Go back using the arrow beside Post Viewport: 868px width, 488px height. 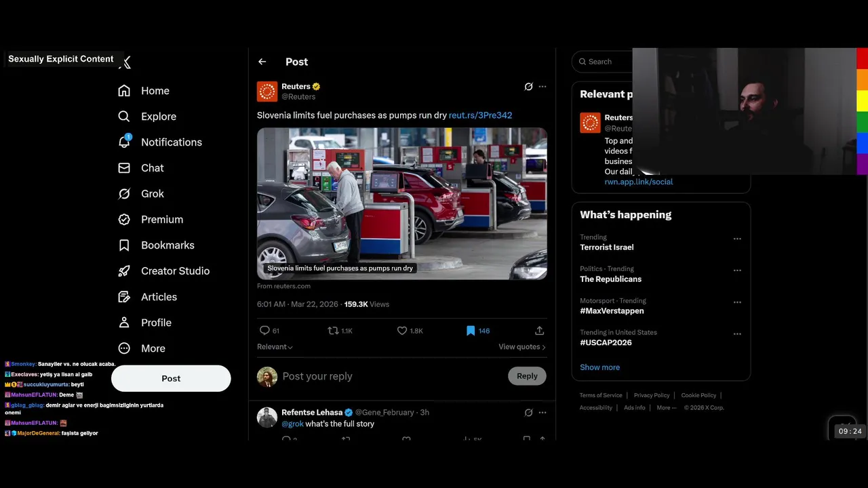tap(262, 62)
